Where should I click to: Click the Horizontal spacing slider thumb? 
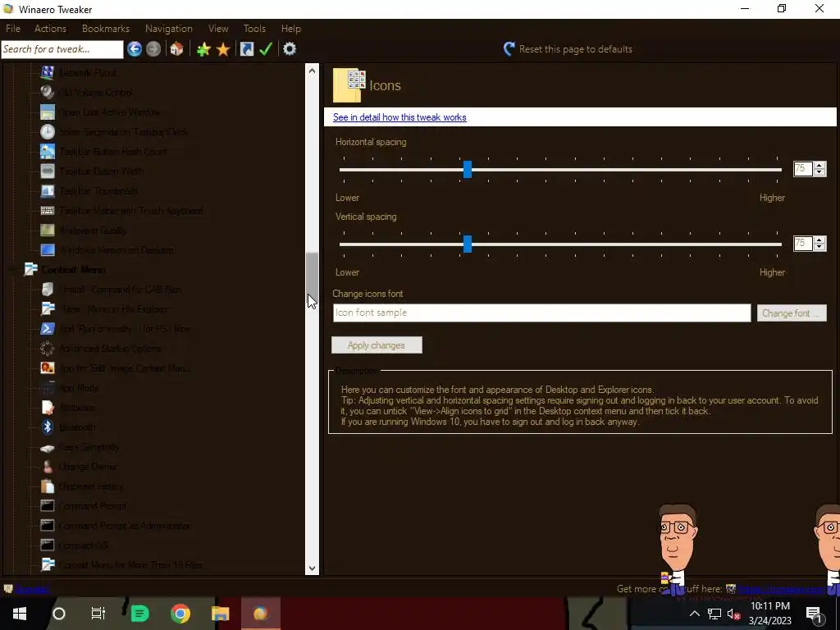click(x=468, y=169)
